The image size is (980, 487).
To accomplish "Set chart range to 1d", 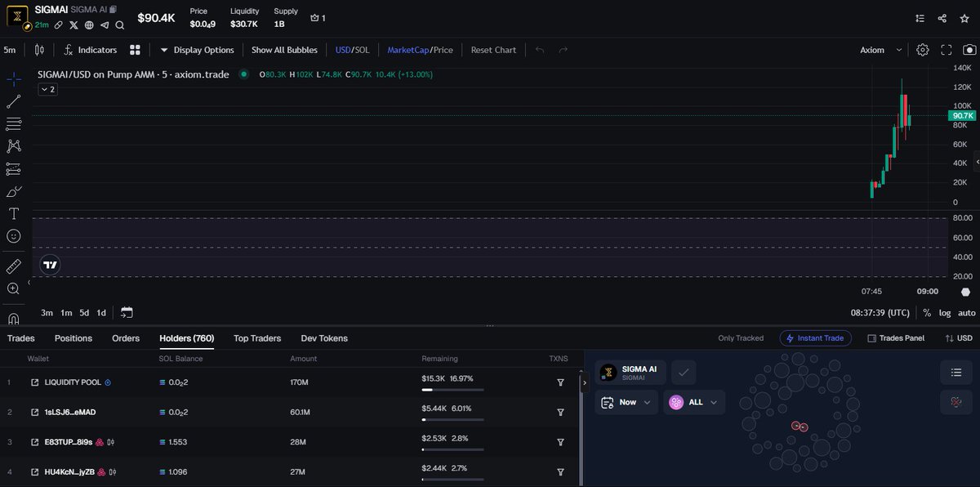I will [101, 313].
